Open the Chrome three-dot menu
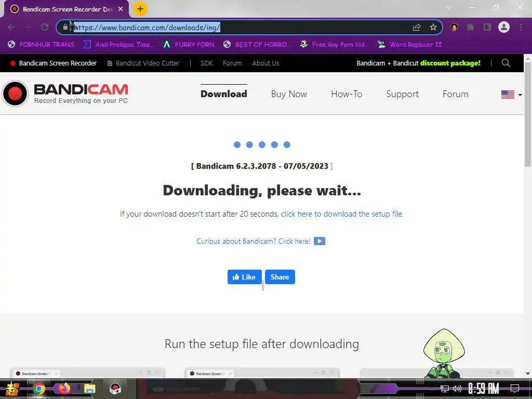 (x=521, y=27)
